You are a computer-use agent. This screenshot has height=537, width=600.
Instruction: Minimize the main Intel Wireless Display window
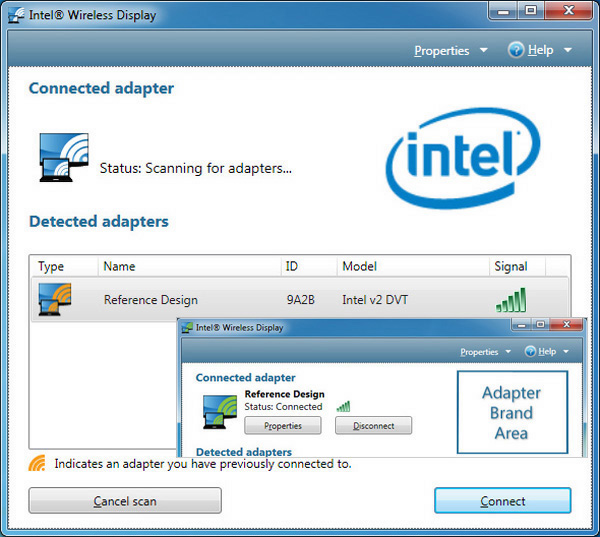point(504,10)
